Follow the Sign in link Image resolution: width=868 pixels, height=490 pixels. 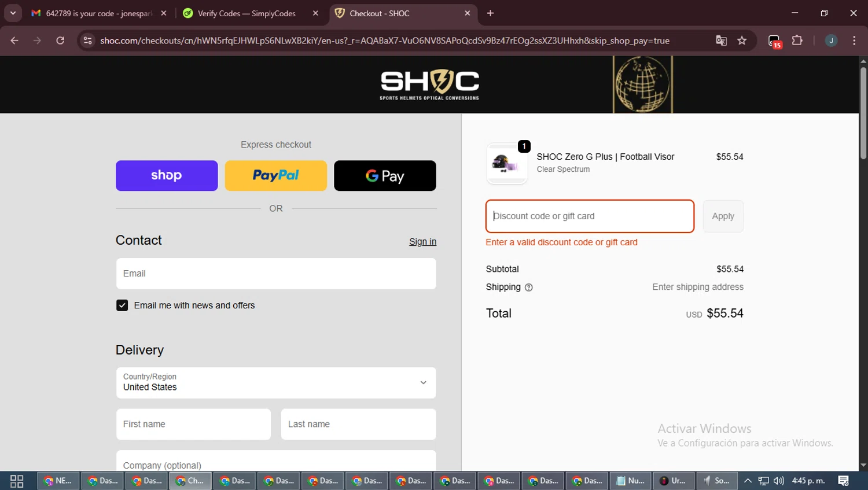(x=422, y=242)
